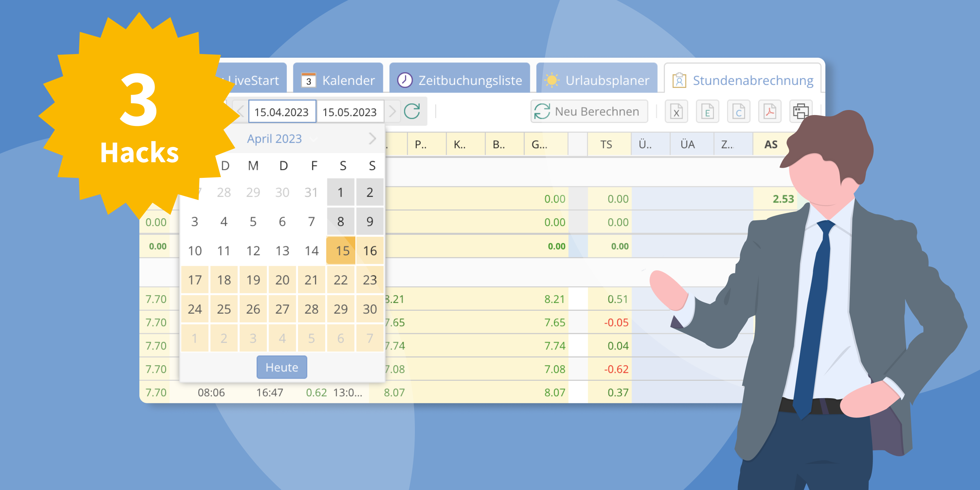Select the Stundenabrechnung tab
980x490 pixels.
742,79
